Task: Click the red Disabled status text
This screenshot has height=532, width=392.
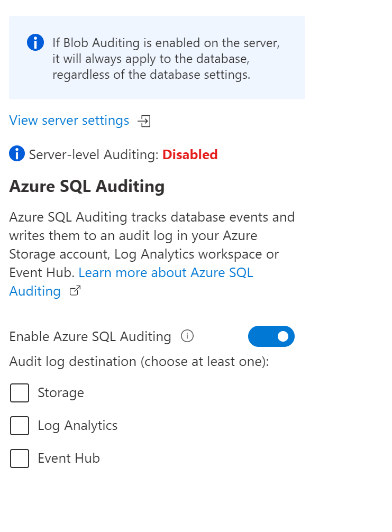Action: coord(190,155)
